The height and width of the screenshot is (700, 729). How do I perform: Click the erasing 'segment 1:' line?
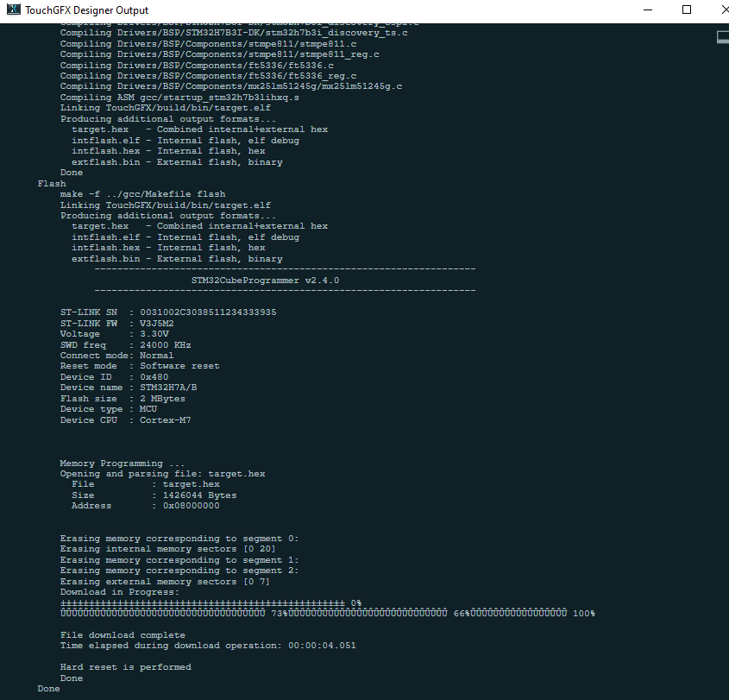click(x=179, y=560)
